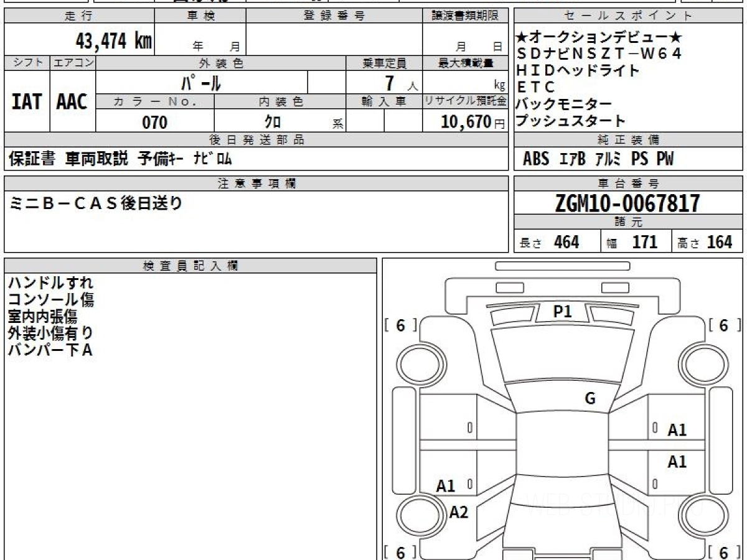Click the ナビロム item
Screen dimensions: 747x560
pyautogui.click(x=212, y=159)
